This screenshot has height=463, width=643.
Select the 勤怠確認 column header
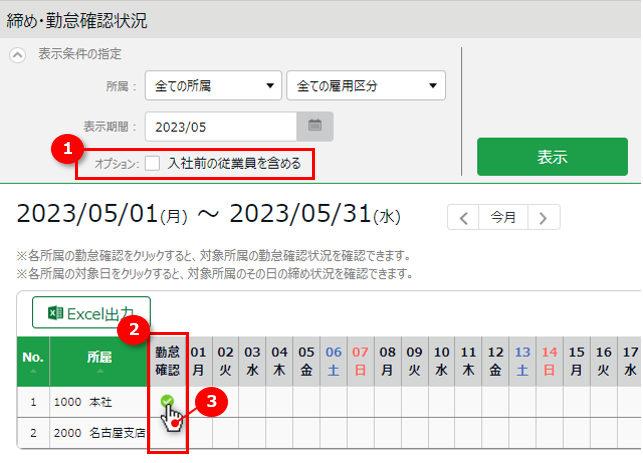click(x=167, y=360)
